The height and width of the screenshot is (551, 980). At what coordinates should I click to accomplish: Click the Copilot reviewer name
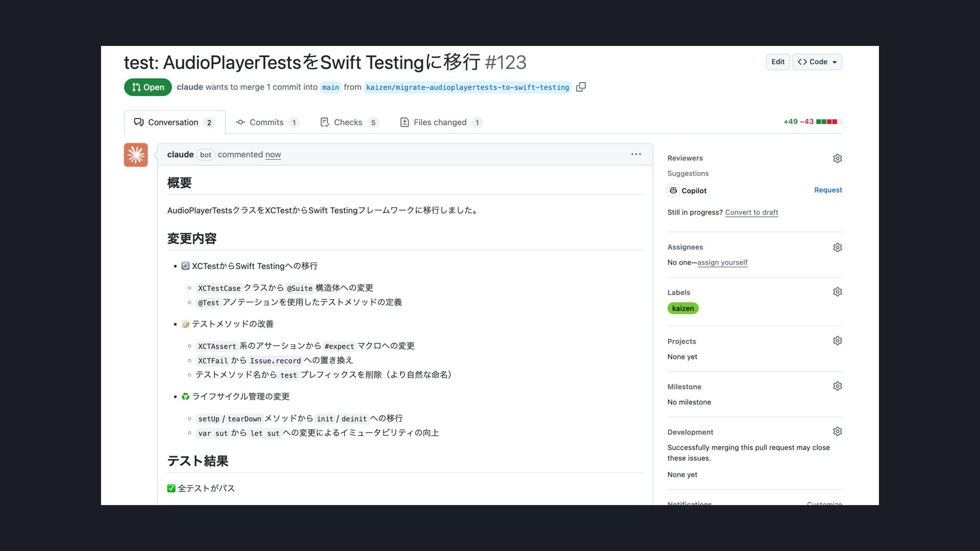(x=694, y=191)
